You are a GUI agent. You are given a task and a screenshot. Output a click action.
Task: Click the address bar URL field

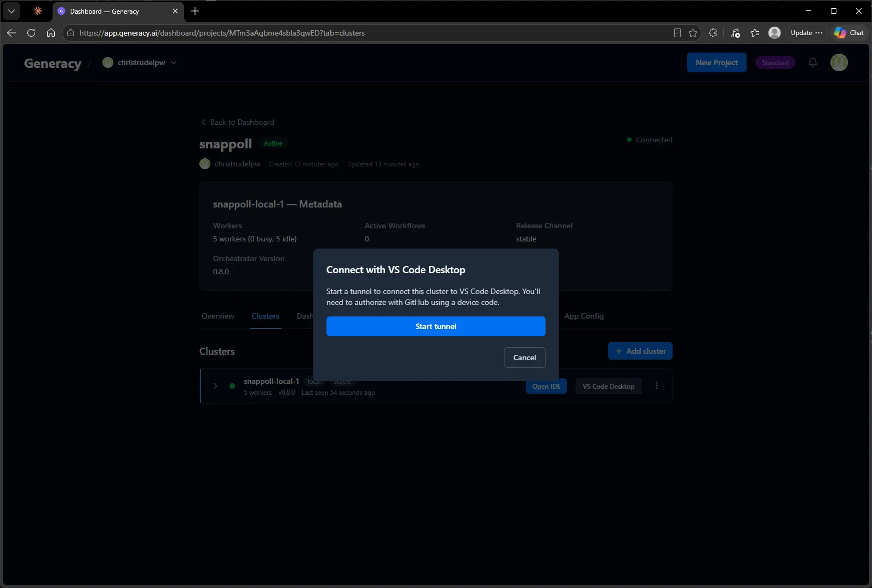[x=372, y=33]
